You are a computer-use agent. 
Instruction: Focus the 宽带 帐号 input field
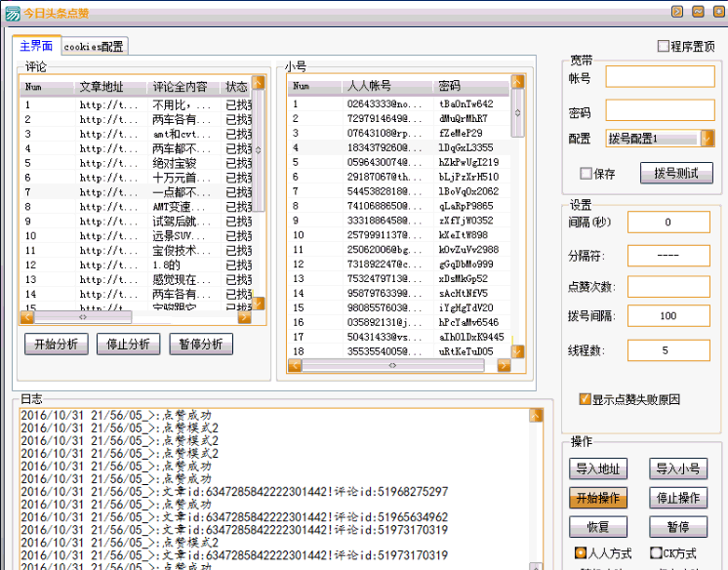pyautogui.click(x=660, y=76)
